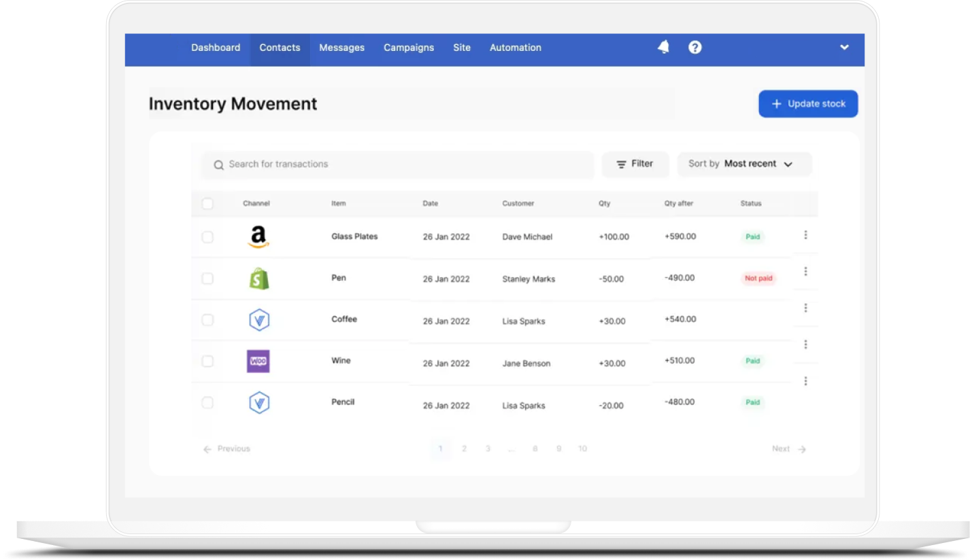The height and width of the screenshot is (560, 972).
Task: Tick the select-all checkbox in table header
Action: (x=207, y=203)
